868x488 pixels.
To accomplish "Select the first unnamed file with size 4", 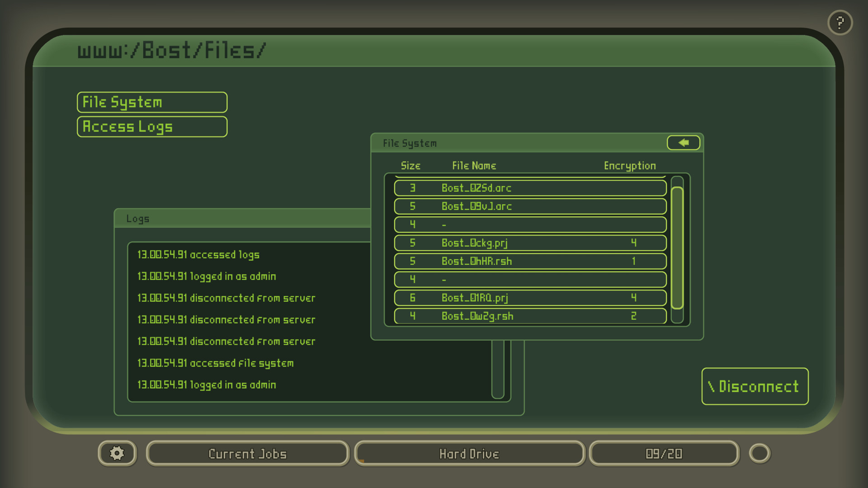I will coord(529,225).
